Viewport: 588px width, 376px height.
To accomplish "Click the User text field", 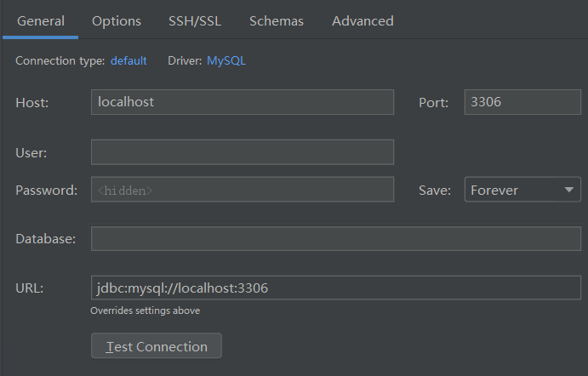I will (242, 152).
